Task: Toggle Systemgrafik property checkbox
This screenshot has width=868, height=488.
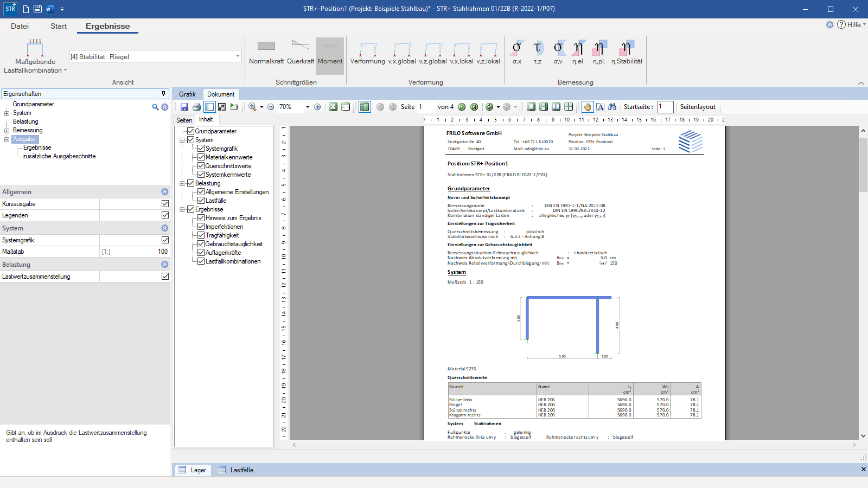Action: pos(165,240)
